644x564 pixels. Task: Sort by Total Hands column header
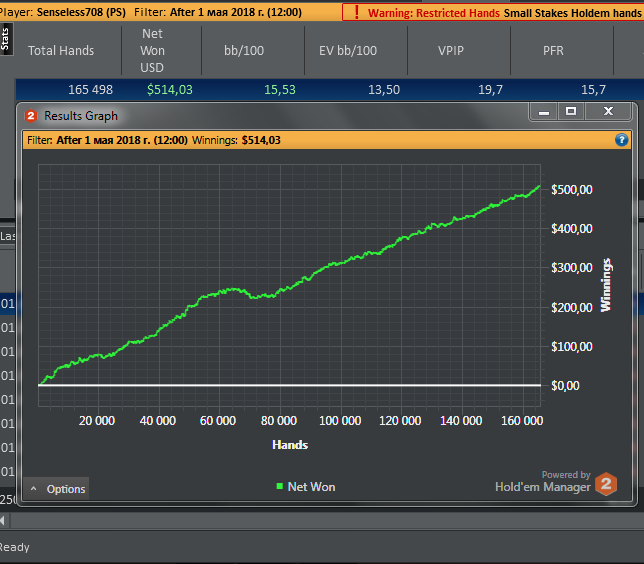[61, 51]
